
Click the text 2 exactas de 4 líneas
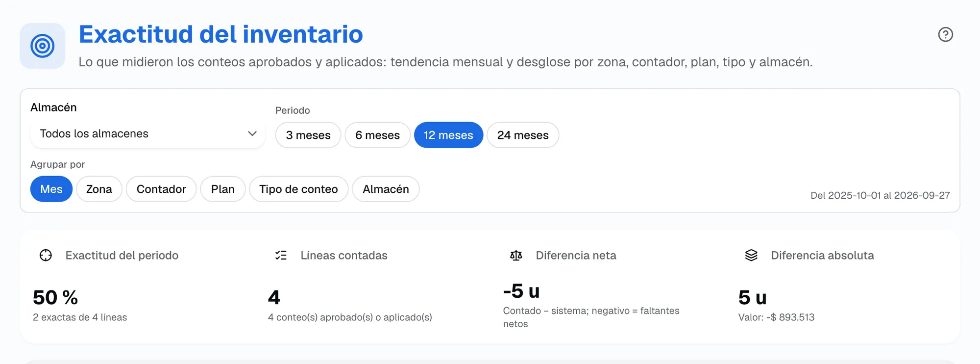coord(80,317)
